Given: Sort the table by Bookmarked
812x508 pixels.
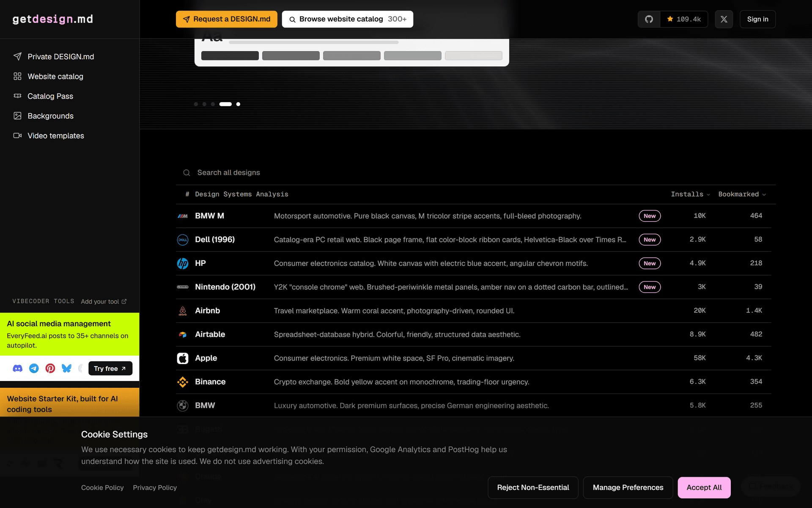Looking at the screenshot, I should (742, 194).
